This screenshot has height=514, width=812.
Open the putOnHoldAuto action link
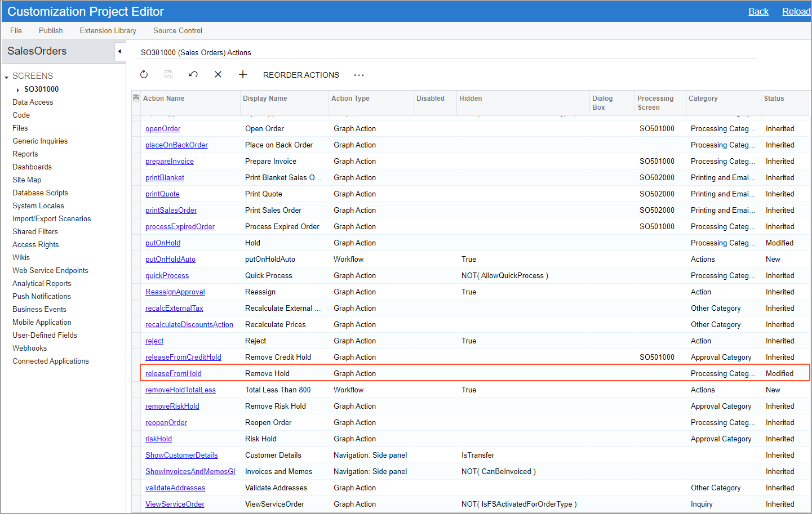[170, 259]
